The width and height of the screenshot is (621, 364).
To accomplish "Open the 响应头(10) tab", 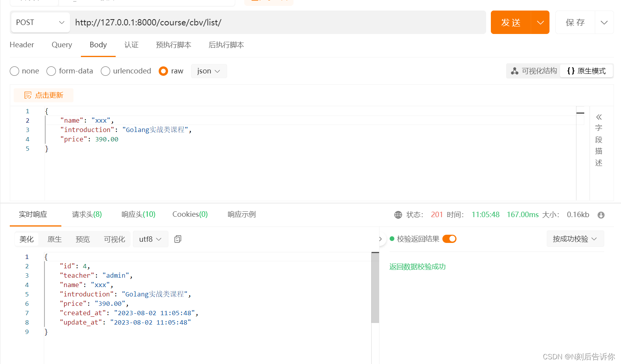I will 138,214.
